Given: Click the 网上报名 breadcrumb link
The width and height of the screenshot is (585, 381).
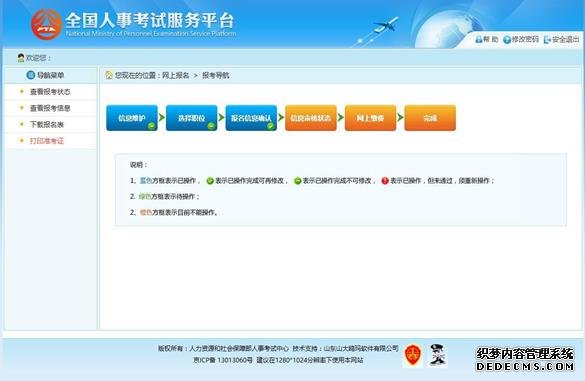Looking at the screenshot, I should (x=176, y=75).
